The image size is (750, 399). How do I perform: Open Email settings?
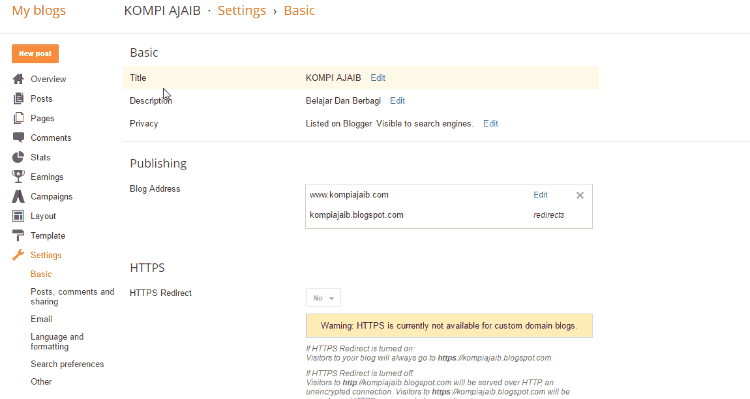[x=42, y=319]
